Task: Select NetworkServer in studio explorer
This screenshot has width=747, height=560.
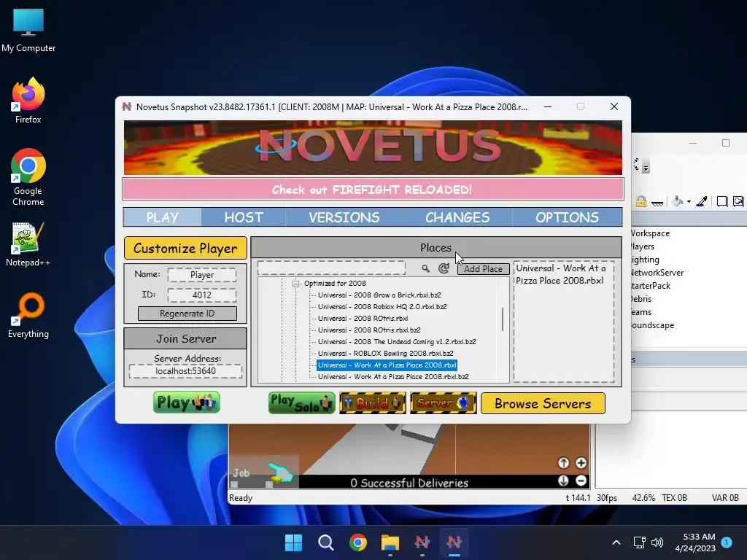Action: (657, 273)
